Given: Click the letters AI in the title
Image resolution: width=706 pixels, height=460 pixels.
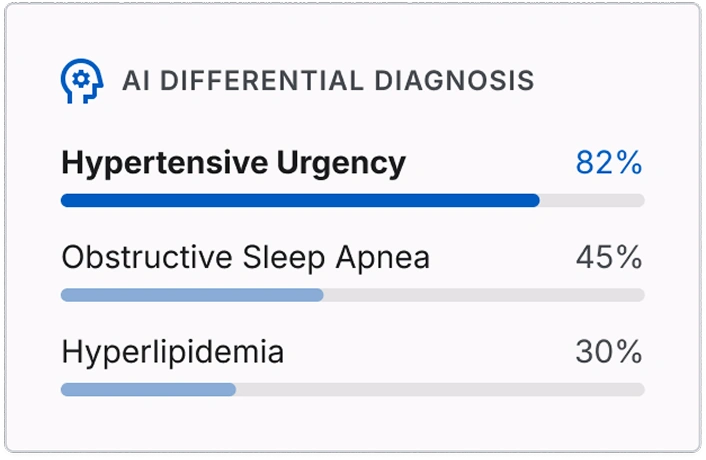Looking at the screenshot, I should [x=136, y=81].
